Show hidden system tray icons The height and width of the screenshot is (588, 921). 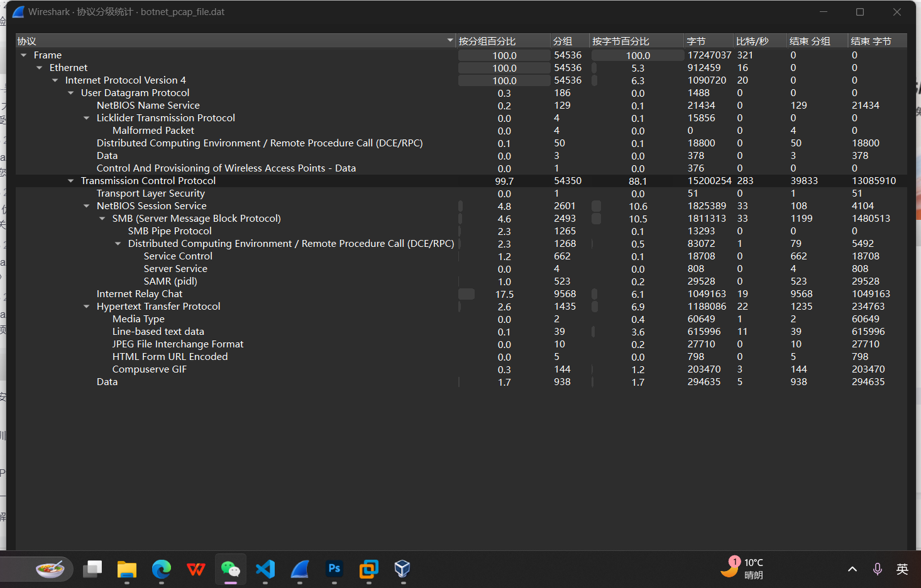pos(852,569)
